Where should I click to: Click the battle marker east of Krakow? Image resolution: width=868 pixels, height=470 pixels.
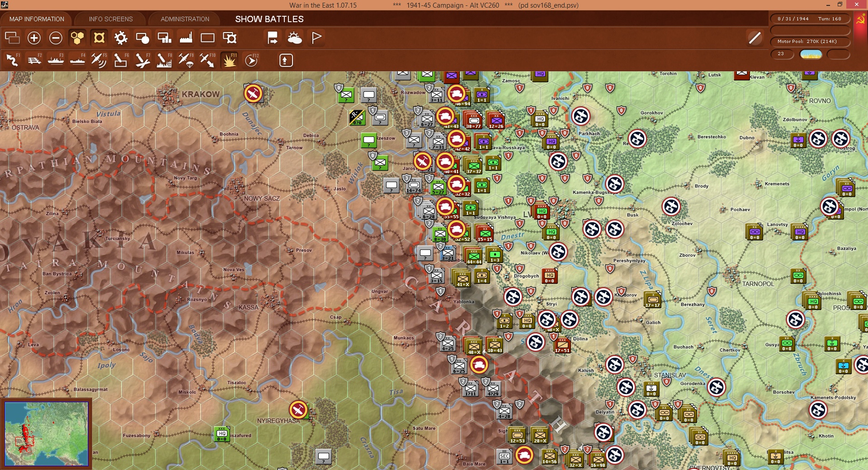253,94
